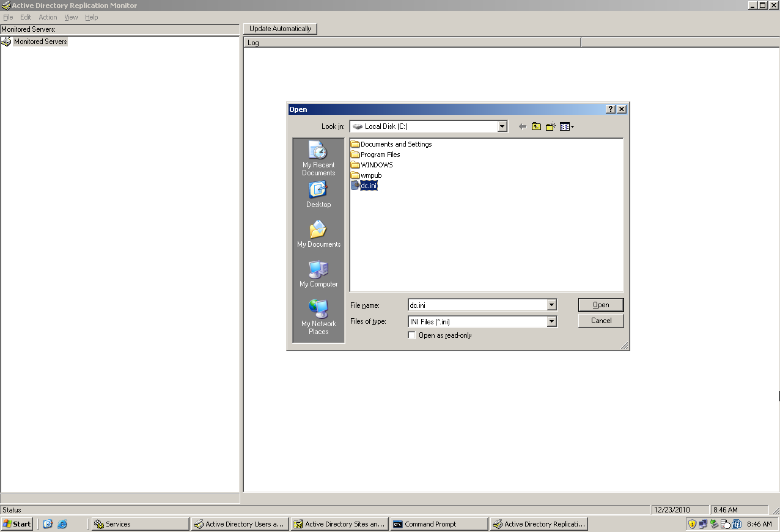The image size is (780, 532).
Task: Click the Up One Level folder icon
Action: click(536, 126)
